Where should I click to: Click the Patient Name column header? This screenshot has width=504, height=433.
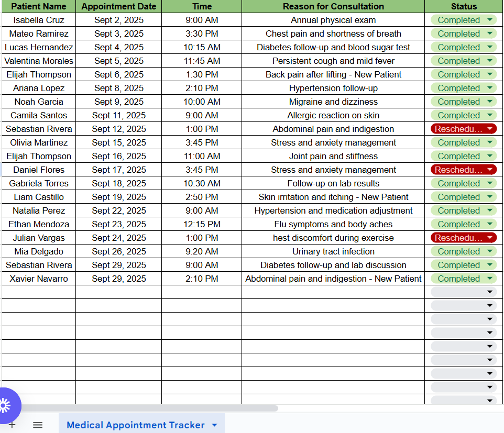click(x=39, y=6)
